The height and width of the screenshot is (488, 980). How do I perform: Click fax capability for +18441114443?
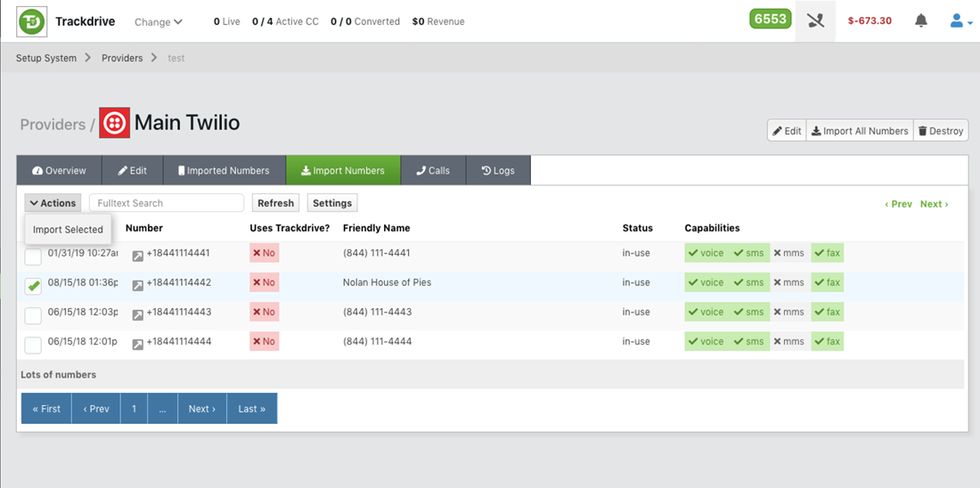pos(827,312)
